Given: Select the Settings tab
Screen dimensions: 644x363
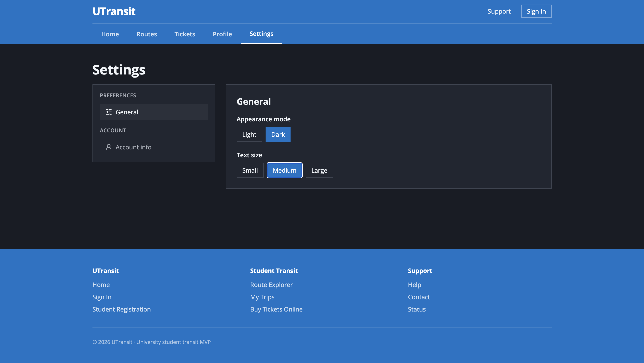Looking at the screenshot, I should pos(261,34).
